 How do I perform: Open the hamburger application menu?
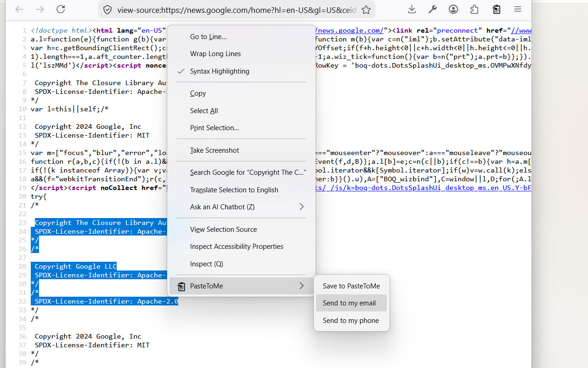coord(517,9)
